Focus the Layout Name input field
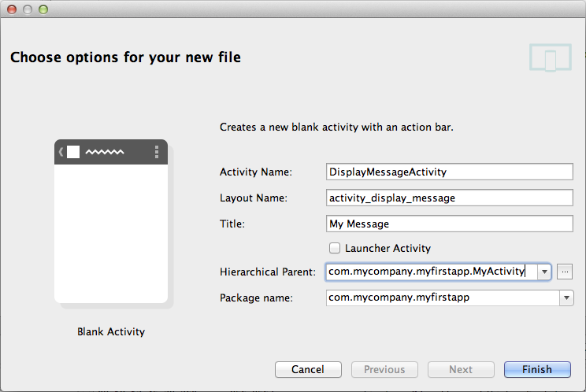This screenshot has width=586, height=392. 449,198
